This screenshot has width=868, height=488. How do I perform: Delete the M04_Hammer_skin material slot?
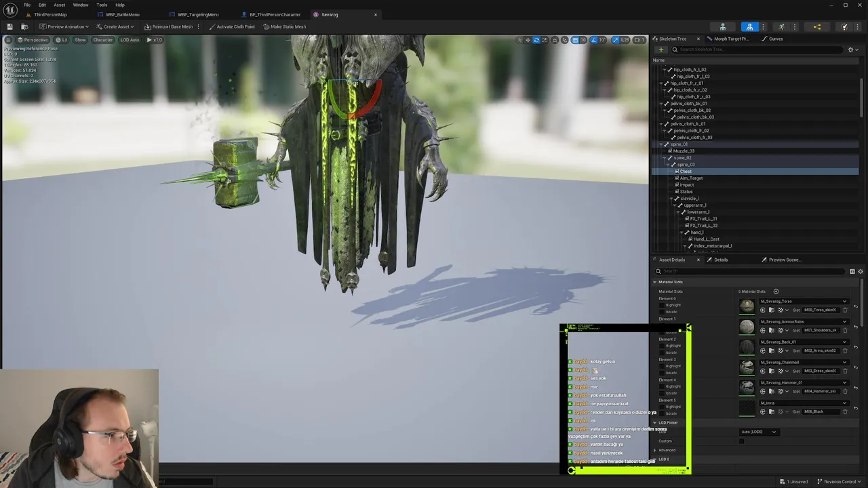(845, 391)
